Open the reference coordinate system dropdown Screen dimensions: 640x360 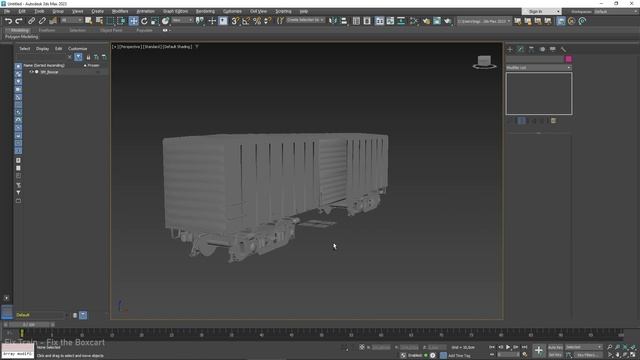tap(182, 20)
